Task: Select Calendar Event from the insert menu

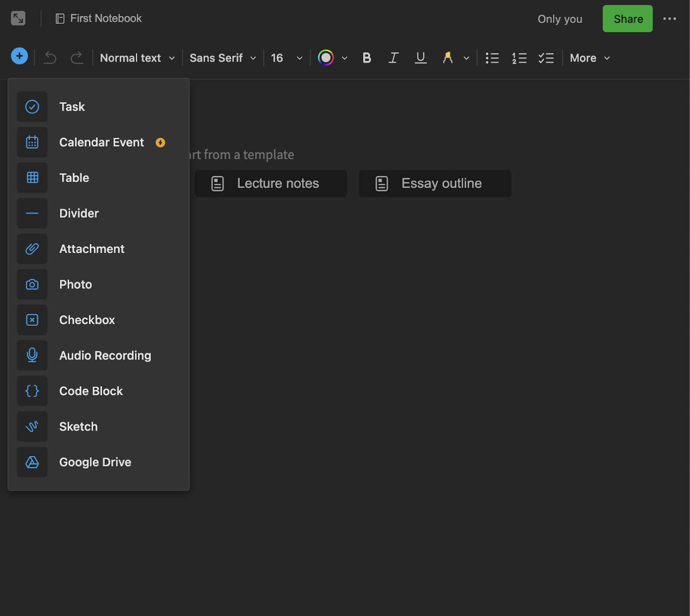Action: [x=99, y=142]
